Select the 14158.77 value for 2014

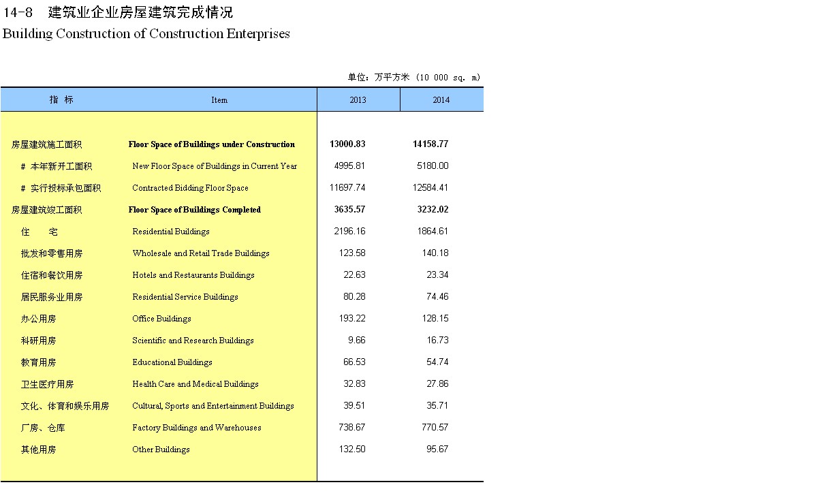(x=430, y=144)
